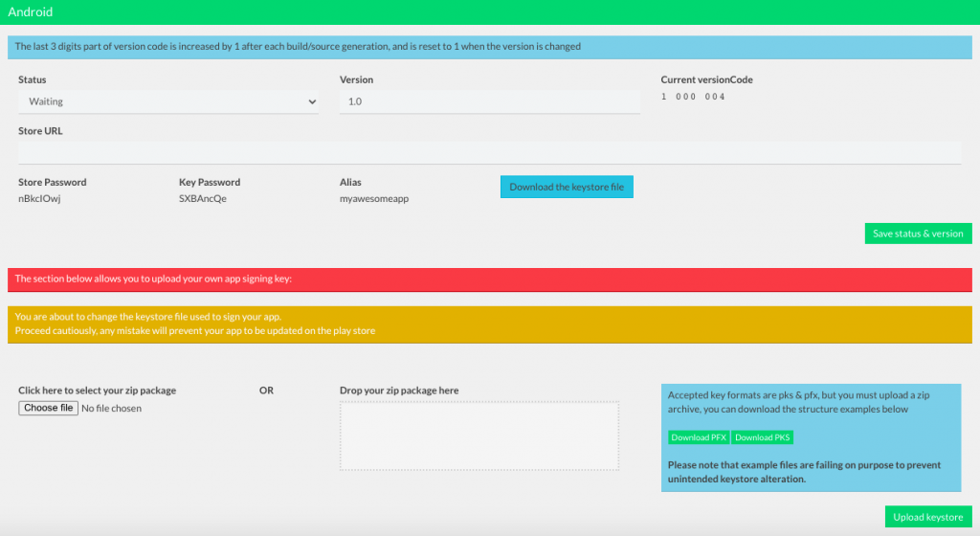This screenshot has height=536, width=980.
Task: Click the Choose file button
Action: (48, 409)
